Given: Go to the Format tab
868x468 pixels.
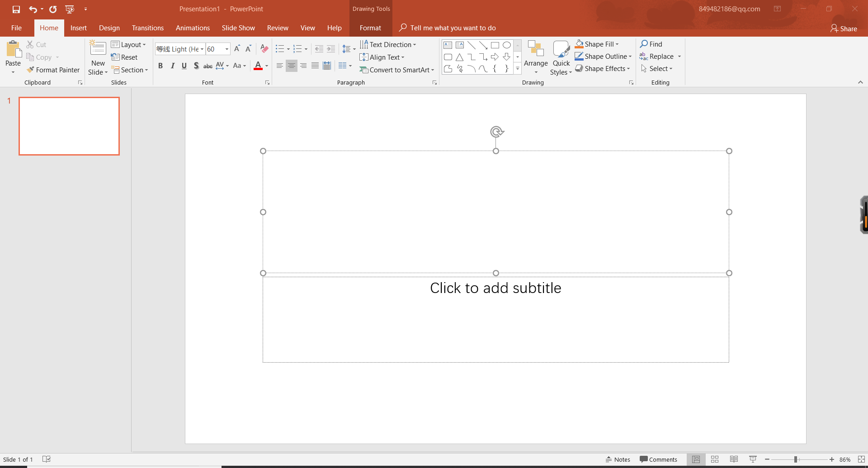Looking at the screenshot, I should tap(370, 28).
